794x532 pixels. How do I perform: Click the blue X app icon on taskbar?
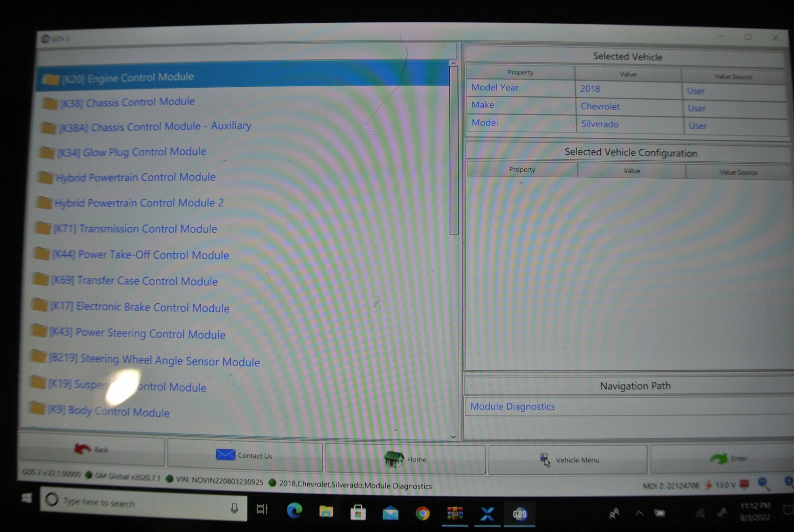[487, 514]
